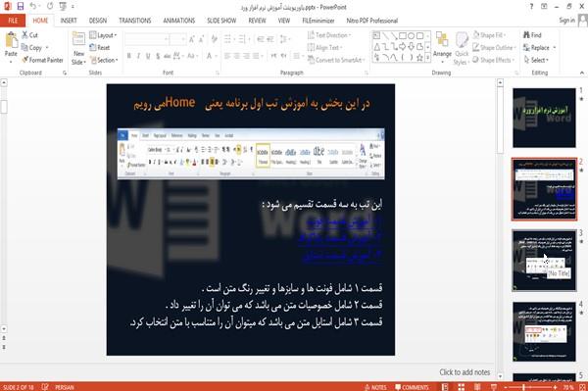Image resolution: width=588 pixels, height=391 pixels.
Task: Open the Layout dropdown
Action: [x=103, y=35]
